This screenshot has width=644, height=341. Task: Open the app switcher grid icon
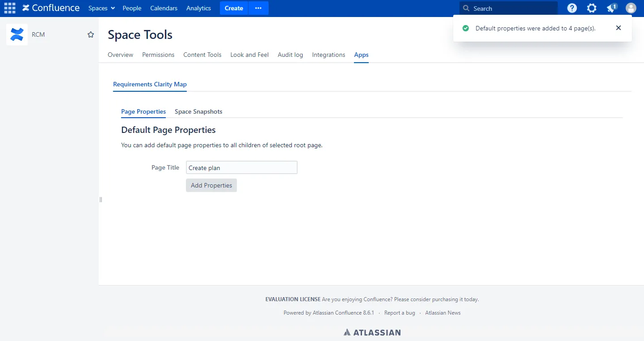tap(10, 8)
